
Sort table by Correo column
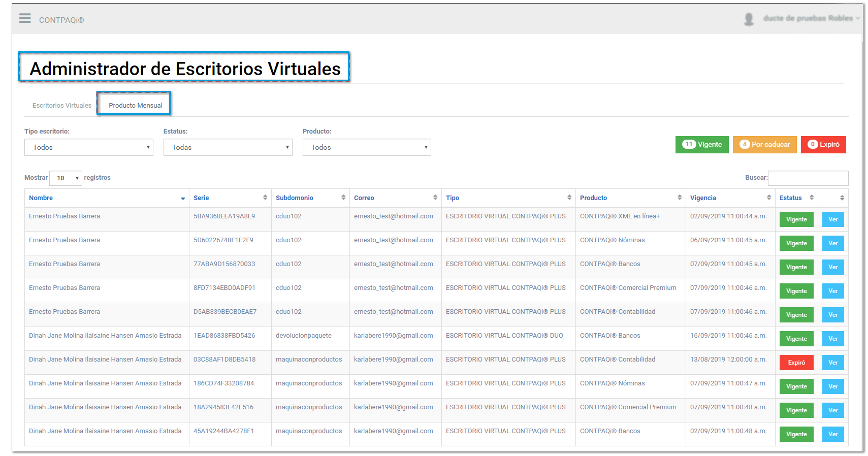[435, 198]
